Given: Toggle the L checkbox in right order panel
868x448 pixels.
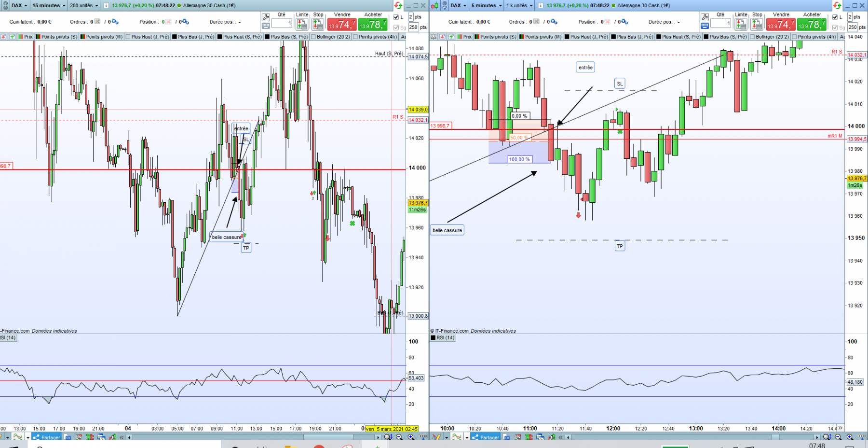Looking at the screenshot, I should click(835, 17).
